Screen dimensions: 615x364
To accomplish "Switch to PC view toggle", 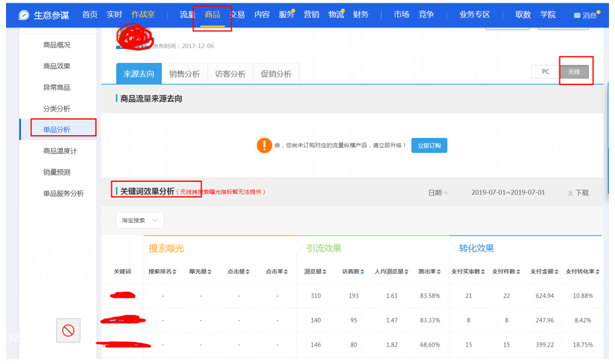I will (x=545, y=72).
